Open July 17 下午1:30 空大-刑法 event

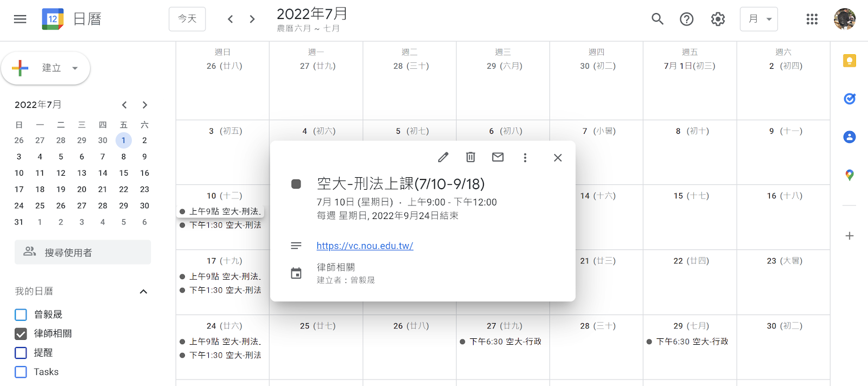tap(221, 290)
